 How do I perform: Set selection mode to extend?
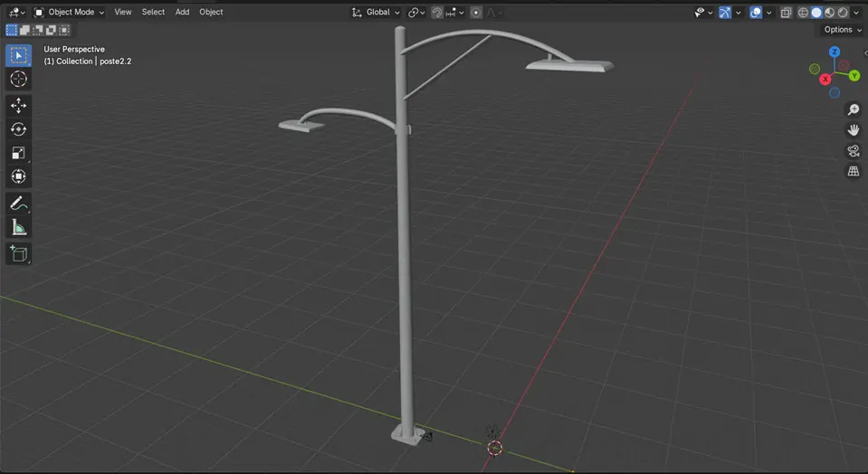click(25, 30)
